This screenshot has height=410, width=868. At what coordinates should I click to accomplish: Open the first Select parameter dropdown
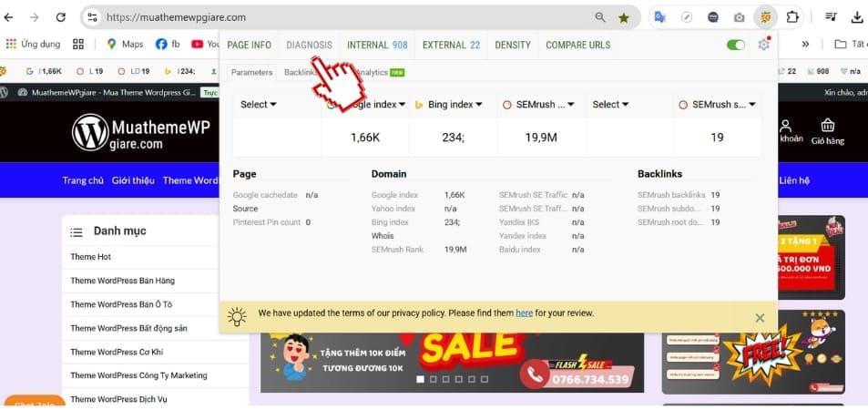[x=258, y=105]
